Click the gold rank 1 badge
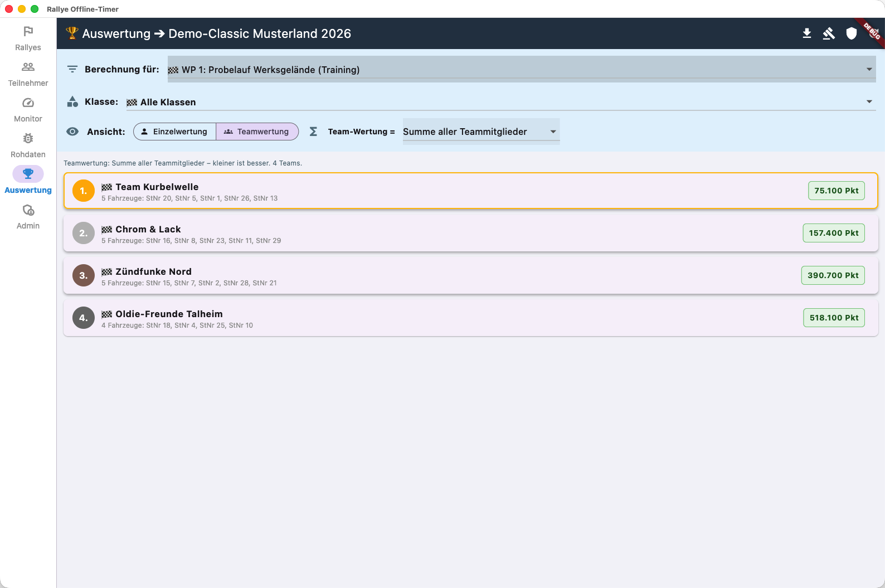The width and height of the screenshot is (885, 588). [x=84, y=191]
